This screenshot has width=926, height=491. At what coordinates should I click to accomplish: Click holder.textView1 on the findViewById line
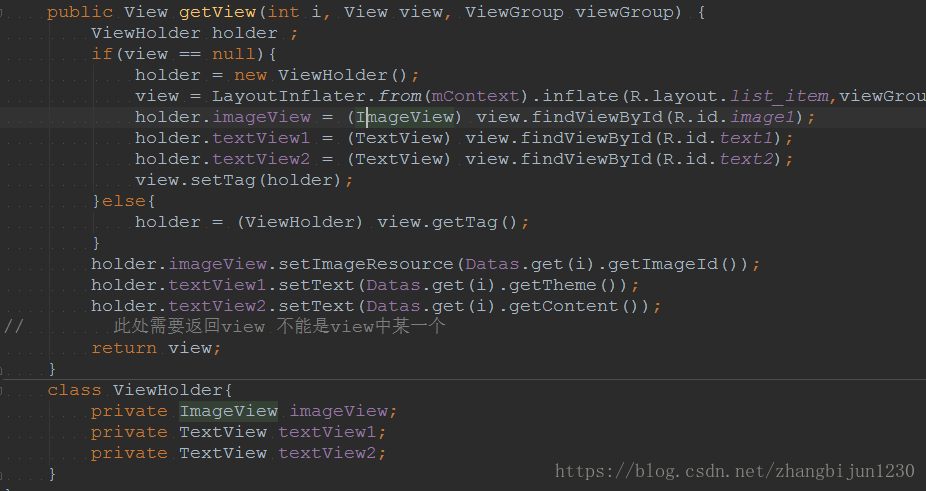pos(223,138)
